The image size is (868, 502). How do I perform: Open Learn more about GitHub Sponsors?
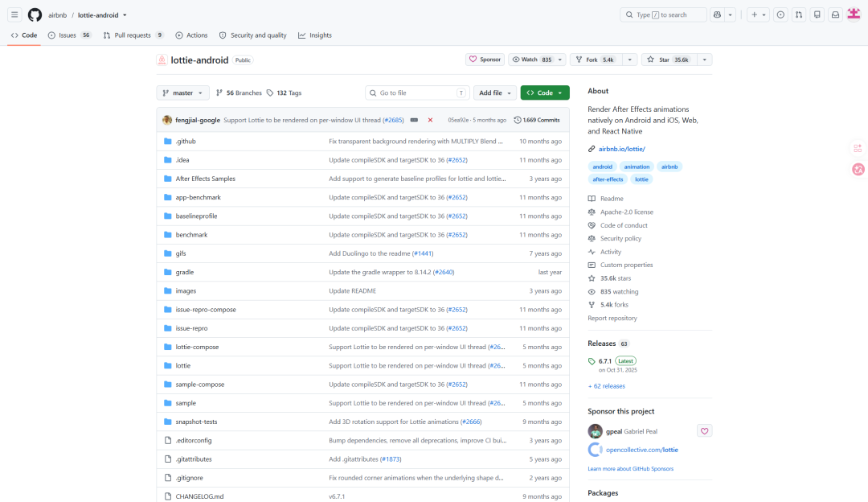pos(631,469)
